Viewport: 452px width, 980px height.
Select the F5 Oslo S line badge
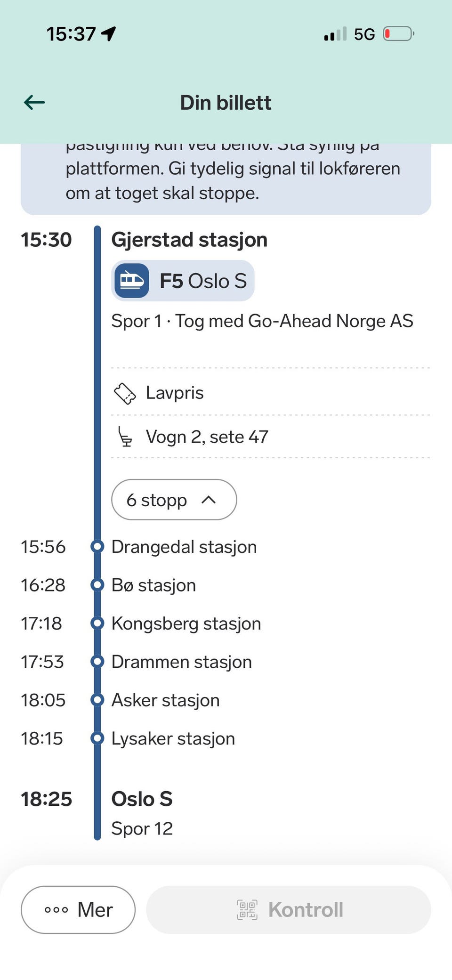pyautogui.click(x=183, y=281)
